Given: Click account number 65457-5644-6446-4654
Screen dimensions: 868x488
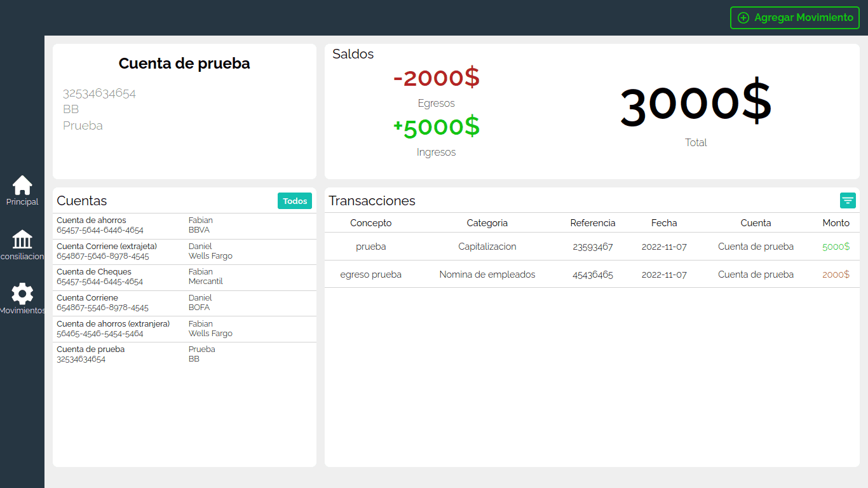Looking at the screenshot, I should (100, 230).
